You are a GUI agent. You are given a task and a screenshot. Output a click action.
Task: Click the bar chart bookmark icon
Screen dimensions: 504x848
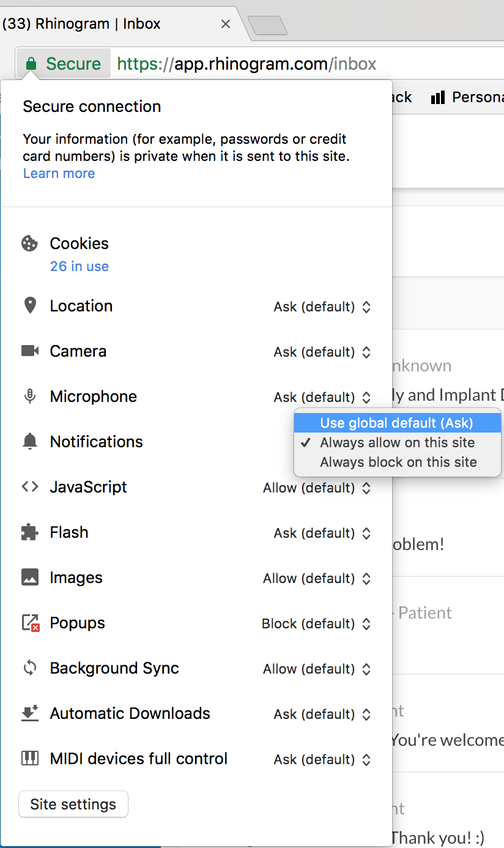click(437, 97)
